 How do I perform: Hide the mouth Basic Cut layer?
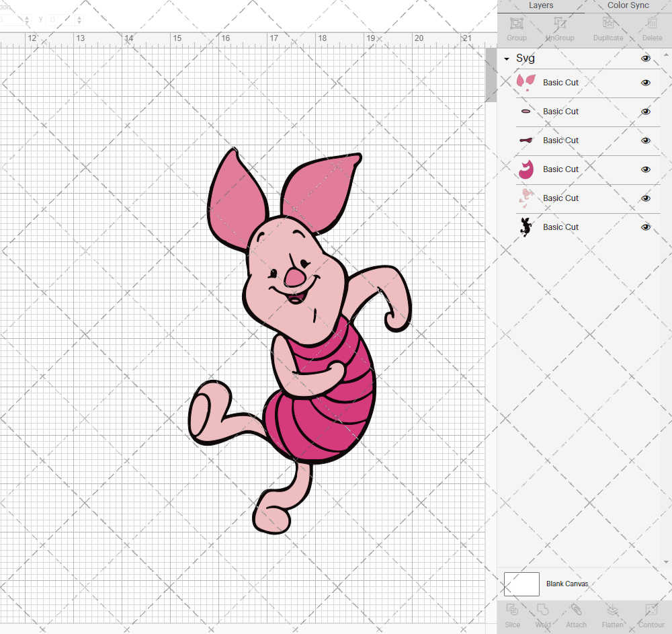pyautogui.click(x=645, y=141)
